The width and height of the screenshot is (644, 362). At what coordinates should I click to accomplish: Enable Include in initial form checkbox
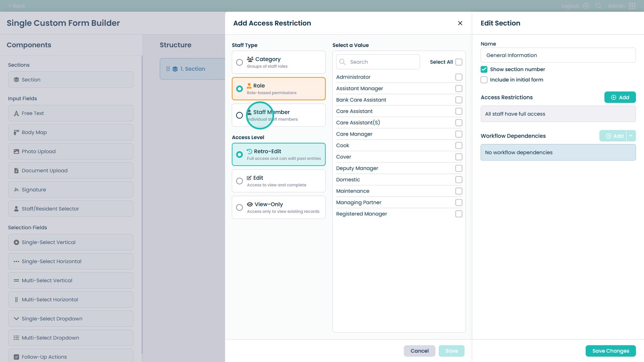(484, 80)
